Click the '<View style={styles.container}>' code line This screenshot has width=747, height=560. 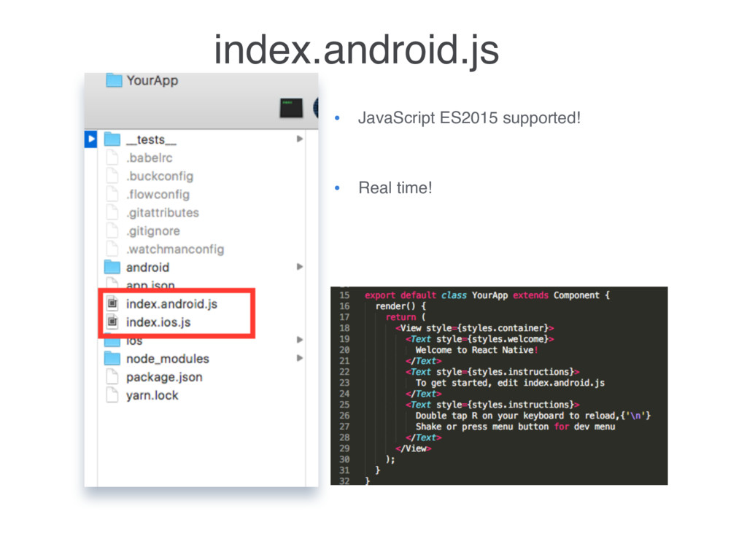click(474, 328)
